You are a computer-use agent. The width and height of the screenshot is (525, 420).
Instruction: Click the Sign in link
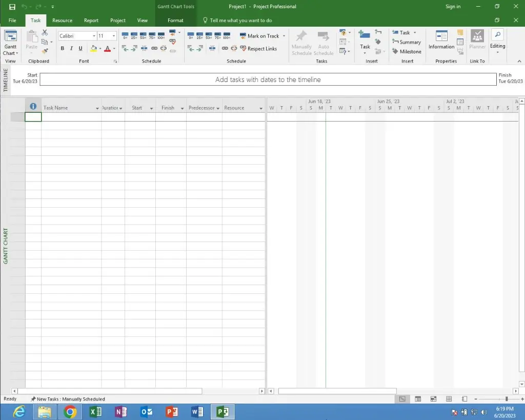pyautogui.click(x=453, y=6)
